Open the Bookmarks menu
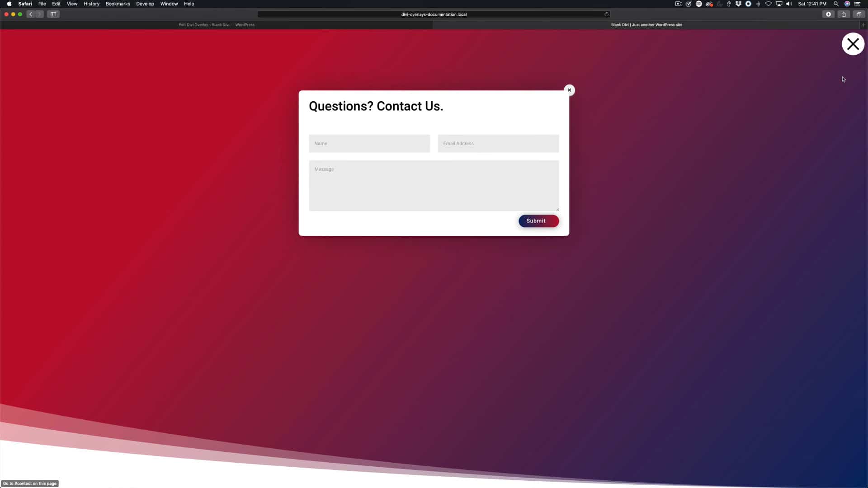 [x=118, y=4]
